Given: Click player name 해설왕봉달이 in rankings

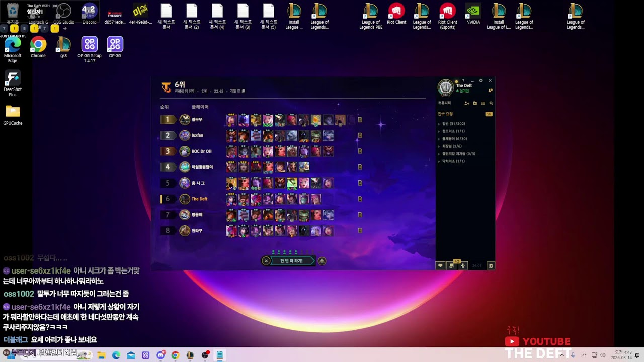Looking at the screenshot, I should pos(202,167).
